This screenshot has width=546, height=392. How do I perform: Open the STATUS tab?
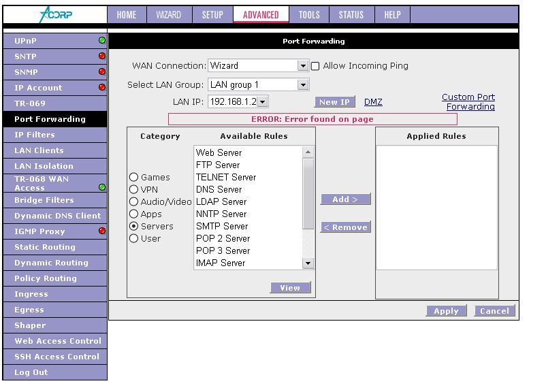351,15
